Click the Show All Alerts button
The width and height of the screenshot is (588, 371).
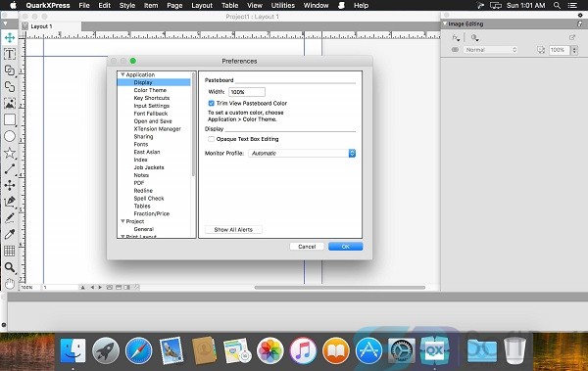[233, 229]
